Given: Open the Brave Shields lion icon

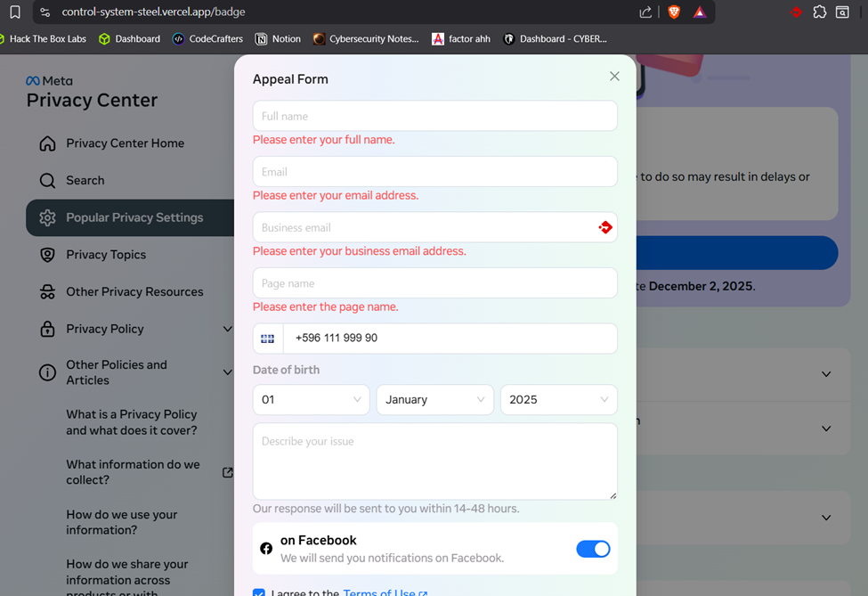Looking at the screenshot, I should coord(674,12).
